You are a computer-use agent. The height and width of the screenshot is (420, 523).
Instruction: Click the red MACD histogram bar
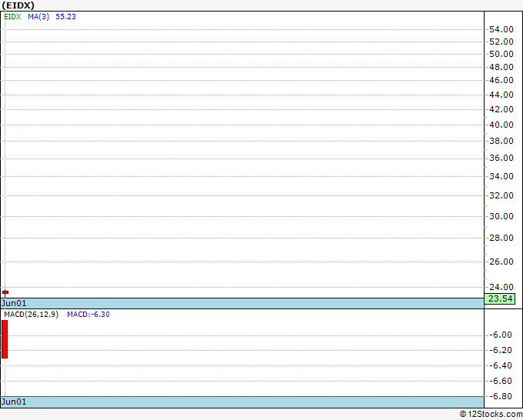pos(5,339)
